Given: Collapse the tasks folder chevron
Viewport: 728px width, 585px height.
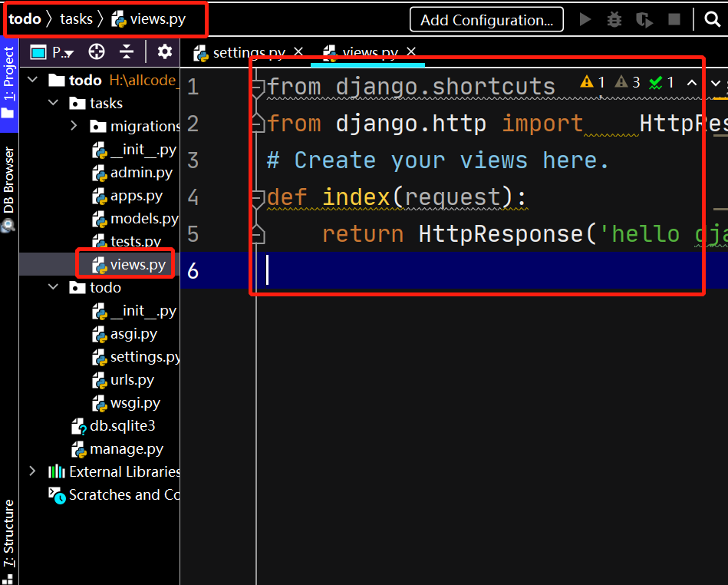Looking at the screenshot, I should [54, 103].
